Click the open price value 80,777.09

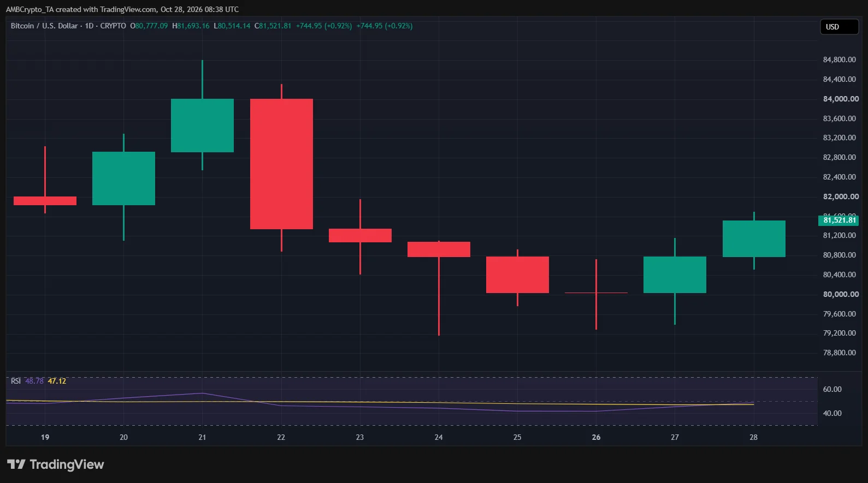(x=151, y=26)
